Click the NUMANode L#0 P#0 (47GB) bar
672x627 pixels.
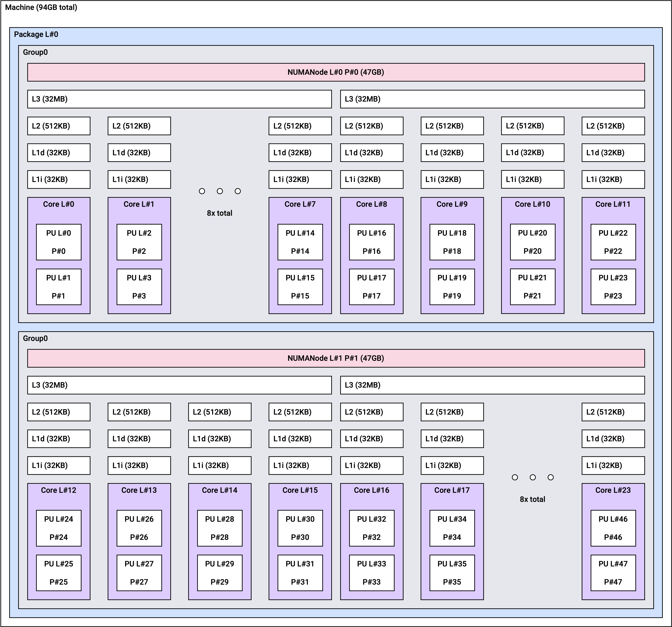(x=336, y=72)
